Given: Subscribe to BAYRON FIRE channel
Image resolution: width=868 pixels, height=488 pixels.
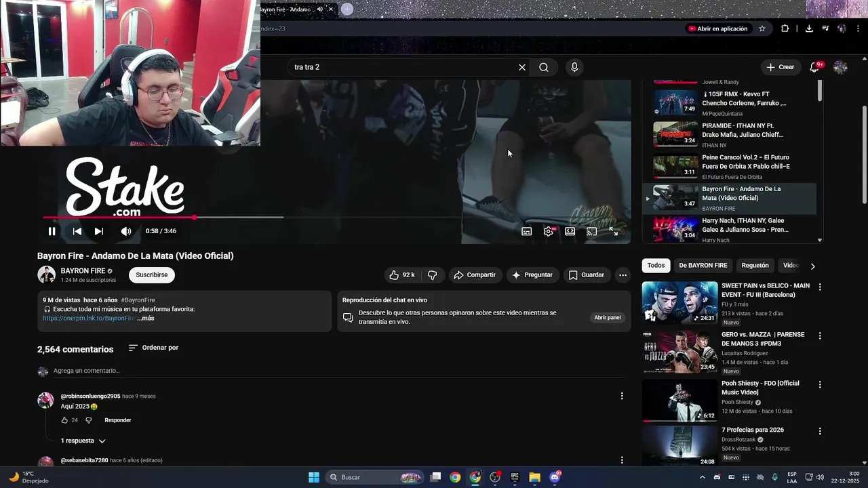Looking at the screenshot, I should pos(152,274).
